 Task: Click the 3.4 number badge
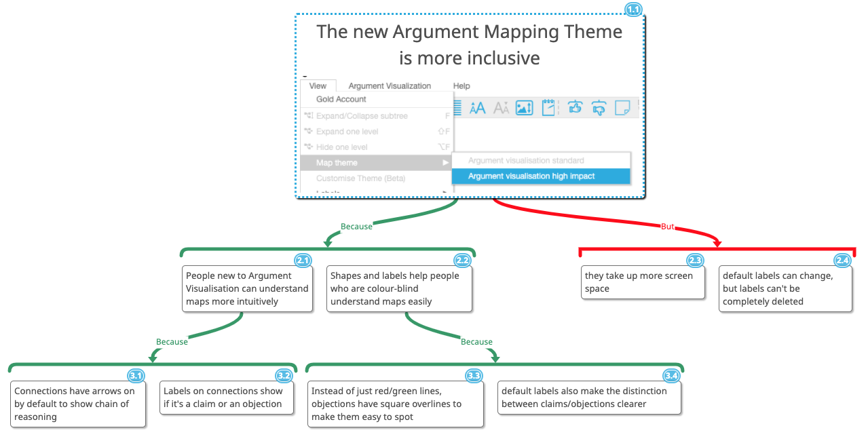coord(671,375)
